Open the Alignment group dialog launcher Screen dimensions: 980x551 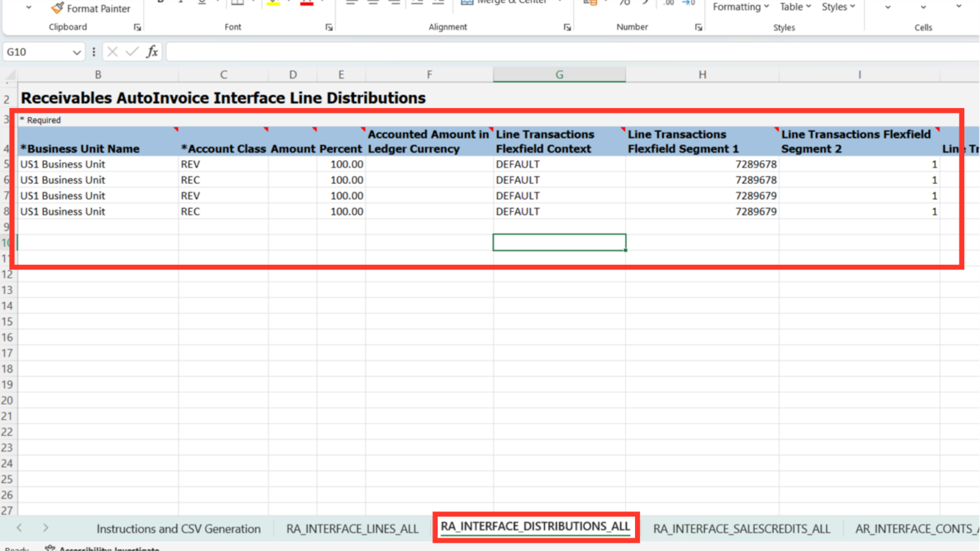[x=567, y=27]
